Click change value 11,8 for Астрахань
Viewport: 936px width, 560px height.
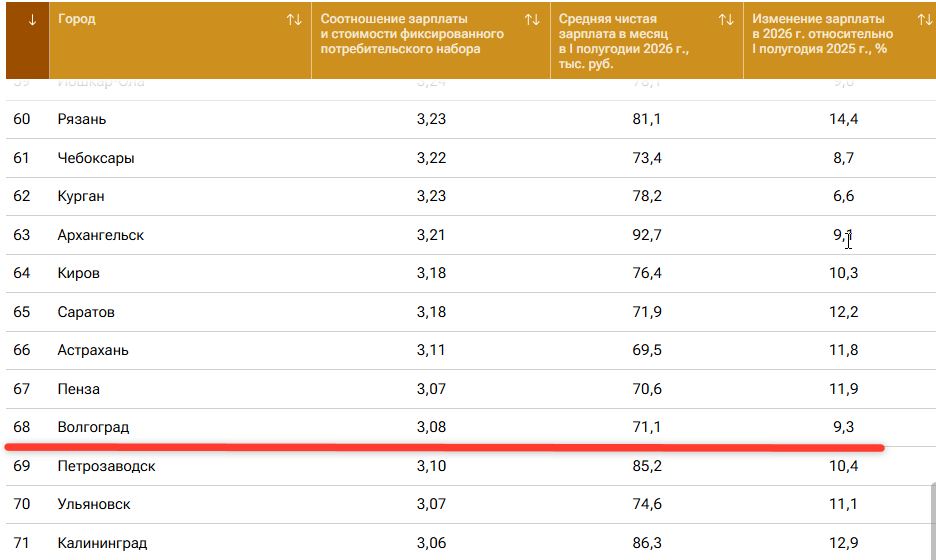tap(843, 350)
